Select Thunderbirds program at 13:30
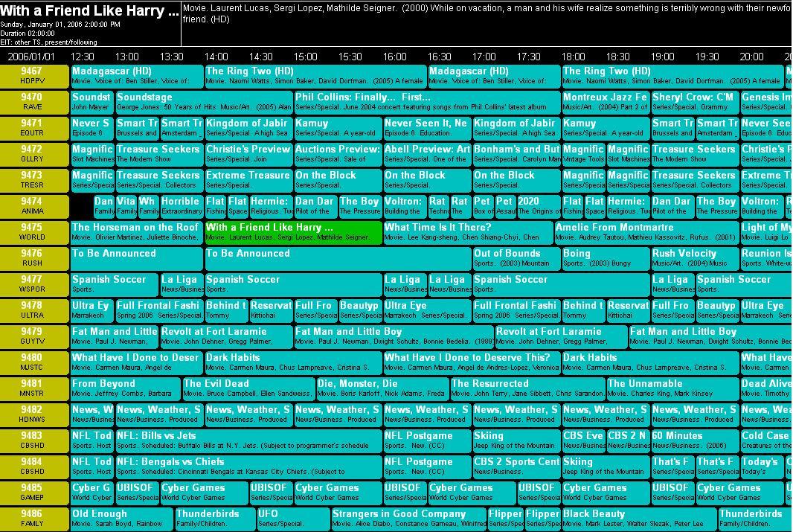The width and height of the screenshot is (793, 532). coord(215,519)
